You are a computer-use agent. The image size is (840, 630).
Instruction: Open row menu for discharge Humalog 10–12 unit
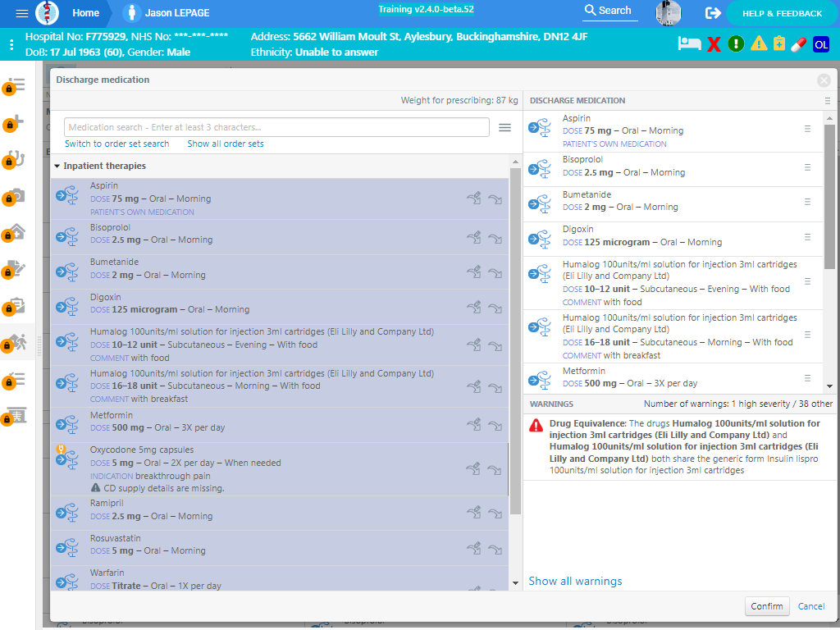pos(807,282)
